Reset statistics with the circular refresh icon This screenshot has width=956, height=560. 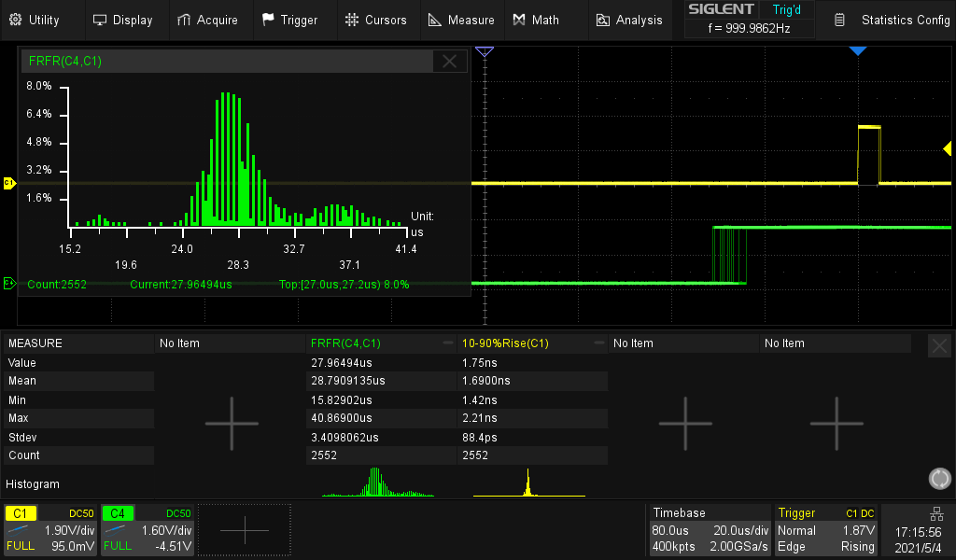point(939,479)
